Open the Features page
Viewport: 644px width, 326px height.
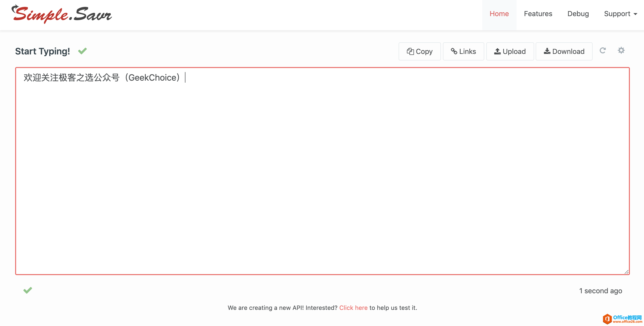538,14
